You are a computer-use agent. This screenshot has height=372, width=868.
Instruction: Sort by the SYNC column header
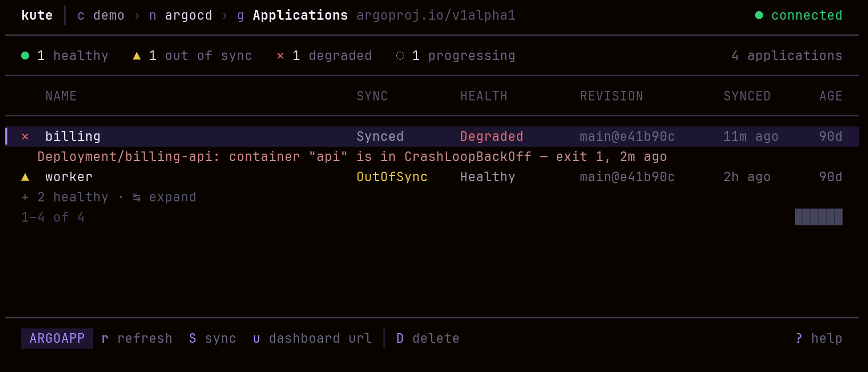coord(372,96)
